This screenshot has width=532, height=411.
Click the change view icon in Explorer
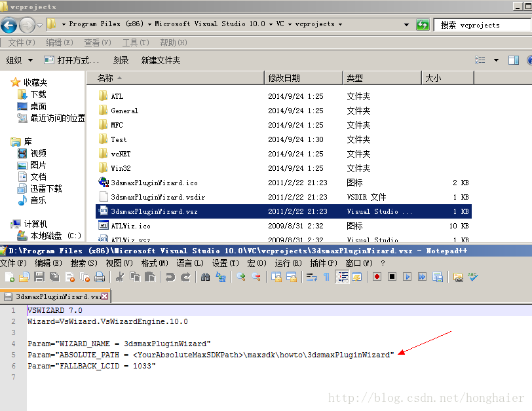pyautogui.click(x=480, y=60)
